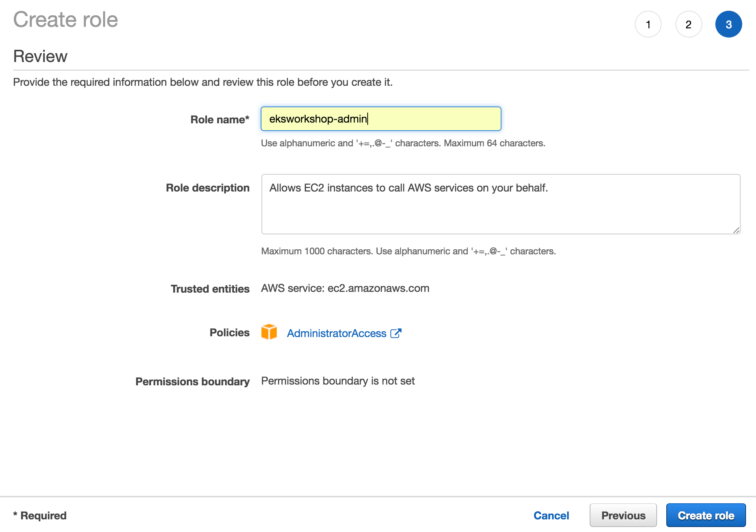Click the Cancel link

tap(551, 516)
